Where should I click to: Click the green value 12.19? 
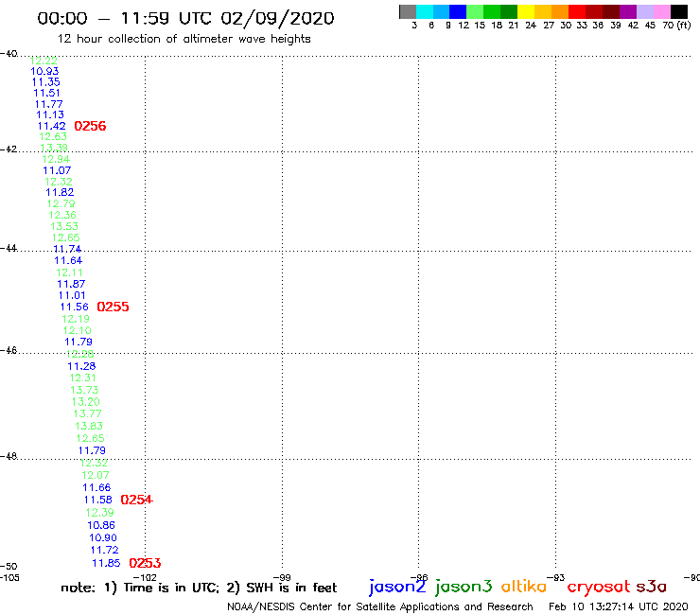[x=76, y=319]
